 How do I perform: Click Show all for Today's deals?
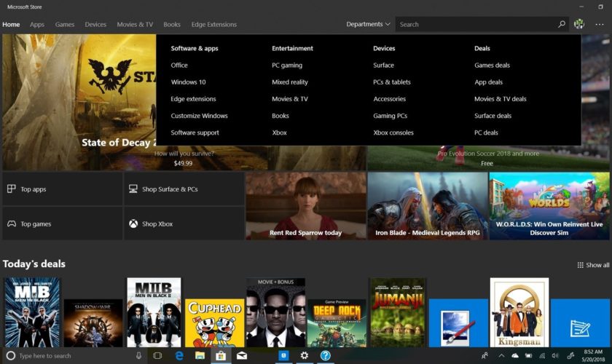pos(593,265)
